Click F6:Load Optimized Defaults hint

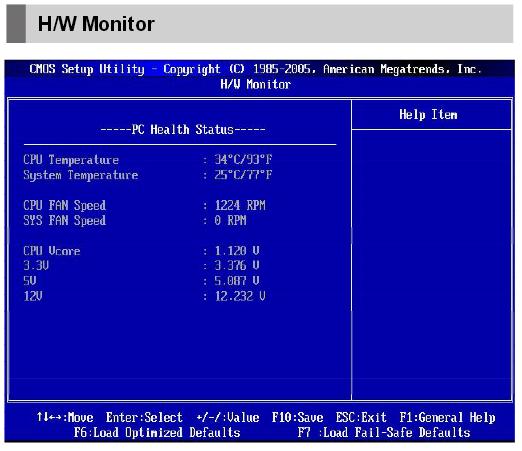pyautogui.click(x=157, y=433)
